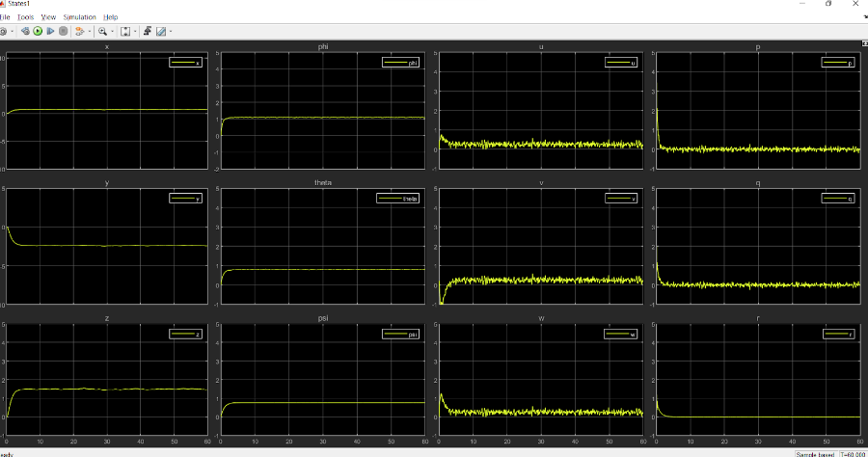Open the Triggers tool icon
The height and width of the screenshot is (457, 868).
(148, 31)
